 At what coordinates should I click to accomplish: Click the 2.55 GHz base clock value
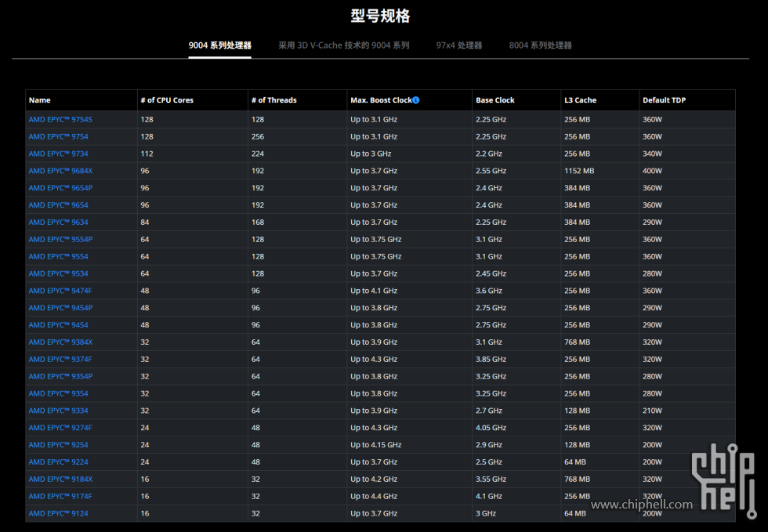click(491, 171)
